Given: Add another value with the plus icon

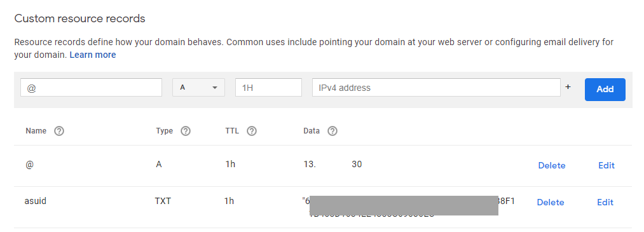Looking at the screenshot, I should click(568, 87).
